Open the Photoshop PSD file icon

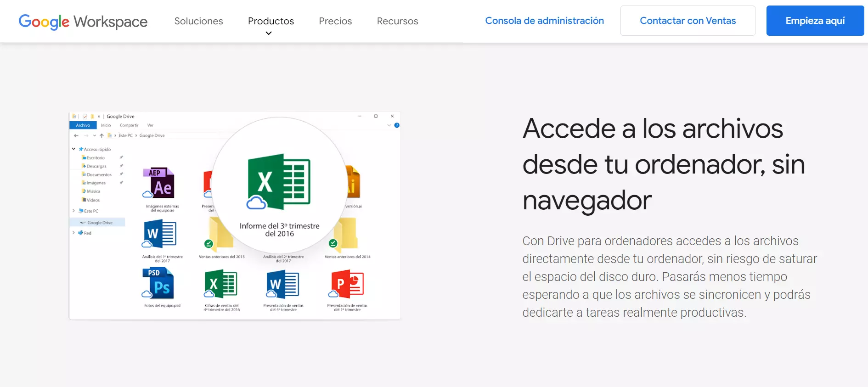[x=159, y=283]
